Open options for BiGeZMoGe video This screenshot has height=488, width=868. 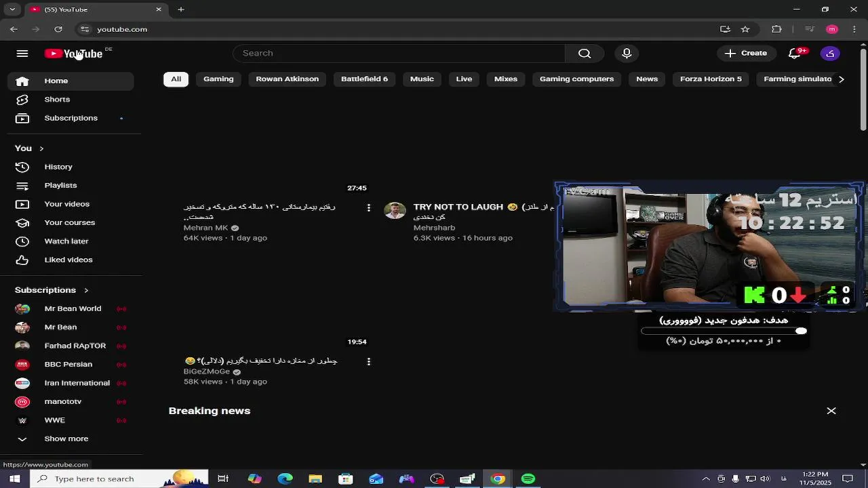point(368,361)
